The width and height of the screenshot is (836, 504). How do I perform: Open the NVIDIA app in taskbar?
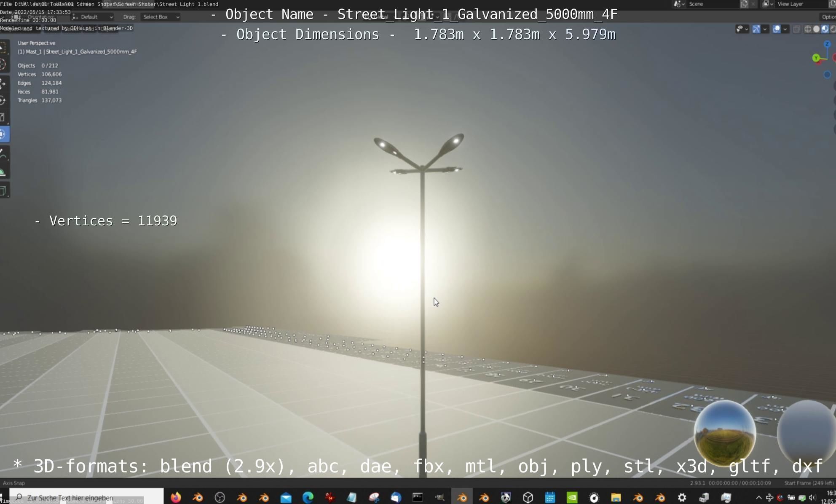[x=572, y=497]
